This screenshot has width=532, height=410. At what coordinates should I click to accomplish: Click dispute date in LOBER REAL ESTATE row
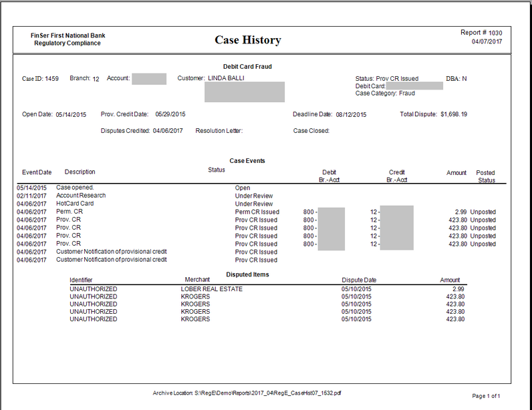pos(356,289)
